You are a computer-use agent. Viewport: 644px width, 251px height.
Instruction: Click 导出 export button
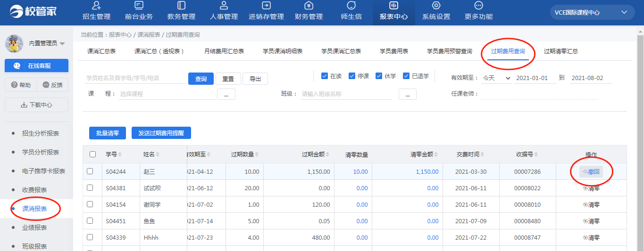[x=255, y=79]
